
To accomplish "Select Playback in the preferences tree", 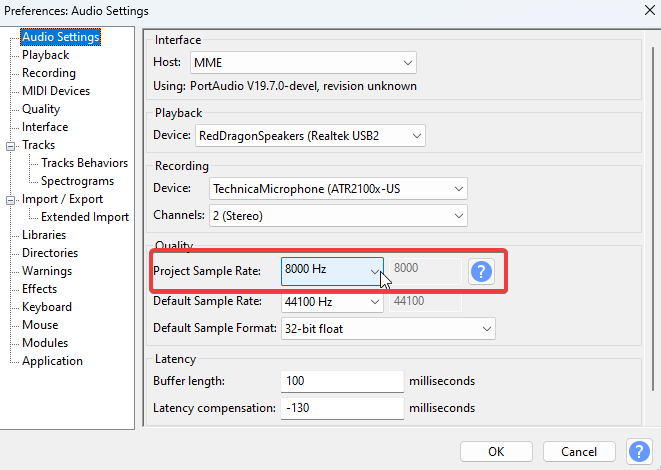I will pyautogui.click(x=46, y=55).
